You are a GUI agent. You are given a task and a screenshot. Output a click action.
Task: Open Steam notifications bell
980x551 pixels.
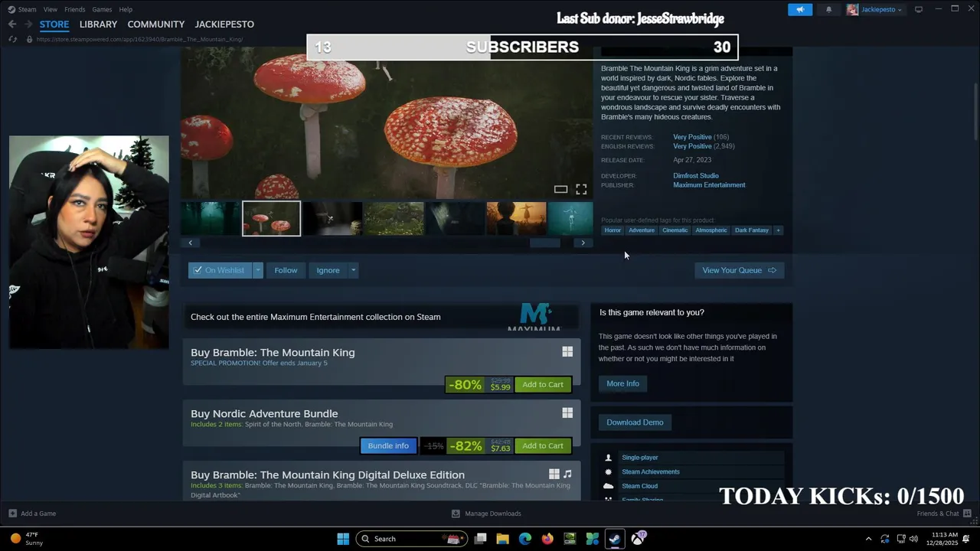(828, 9)
